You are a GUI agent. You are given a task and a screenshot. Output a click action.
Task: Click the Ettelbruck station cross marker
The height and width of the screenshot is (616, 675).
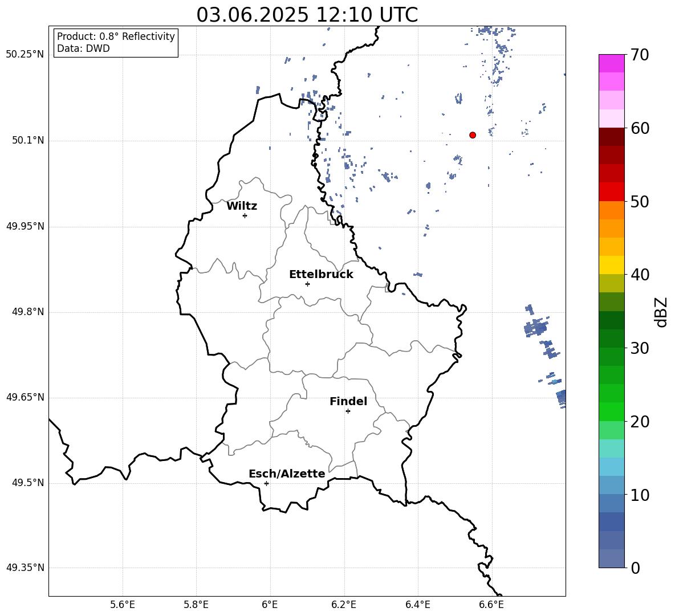click(x=307, y=284)
